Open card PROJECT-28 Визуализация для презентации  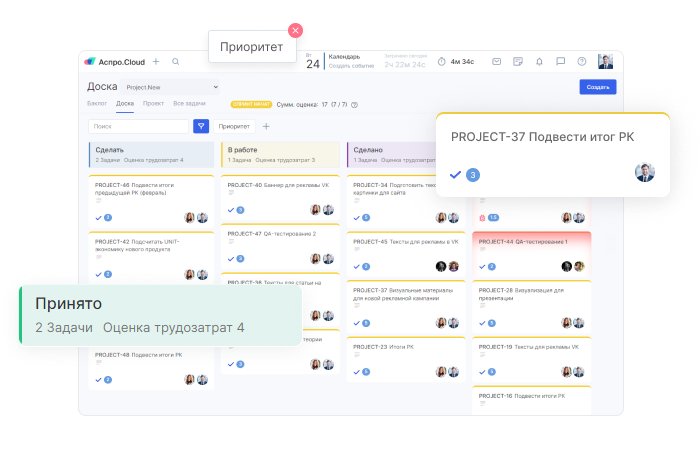tap(532, 306)
